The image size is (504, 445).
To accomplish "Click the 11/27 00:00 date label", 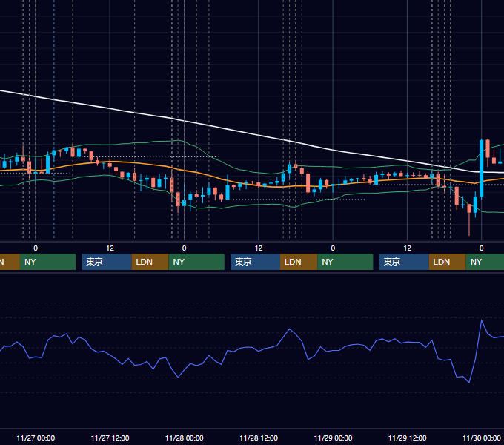I will click(36, 438).
